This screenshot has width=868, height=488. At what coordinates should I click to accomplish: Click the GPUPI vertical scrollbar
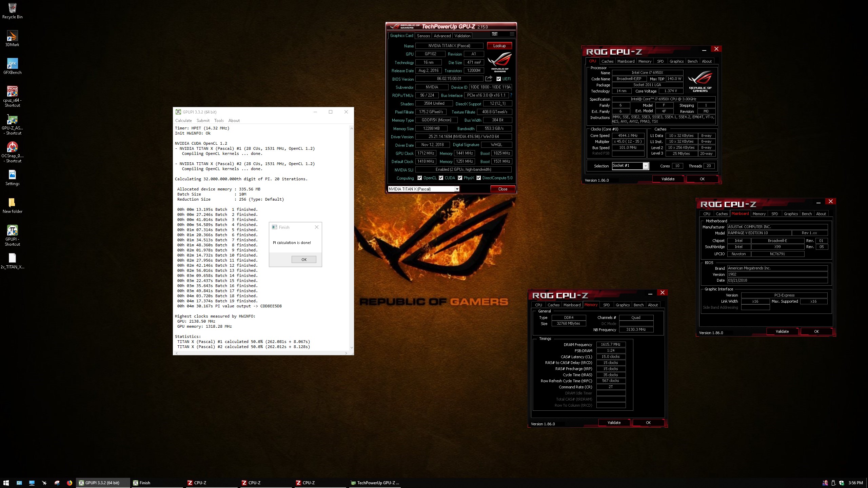(x=351, y=238)
